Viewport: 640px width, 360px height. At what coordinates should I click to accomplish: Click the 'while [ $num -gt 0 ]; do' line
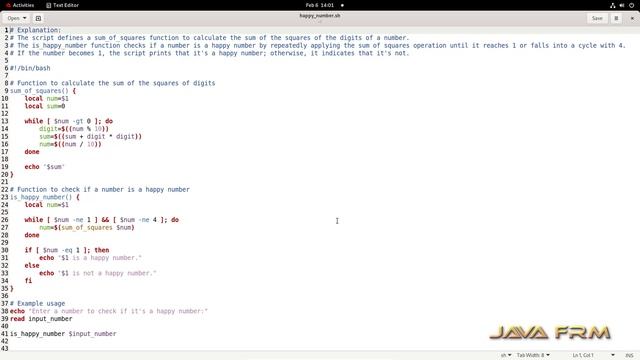(69, 121)
